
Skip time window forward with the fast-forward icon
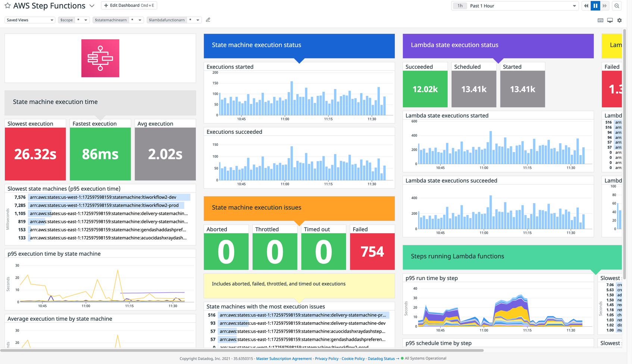pos(605,6)
